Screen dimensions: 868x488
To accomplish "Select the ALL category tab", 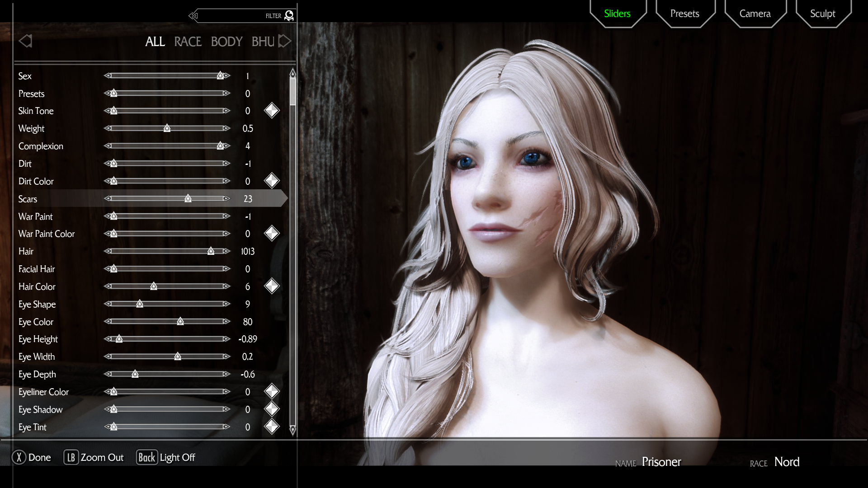I will click(x=155, y=42).
